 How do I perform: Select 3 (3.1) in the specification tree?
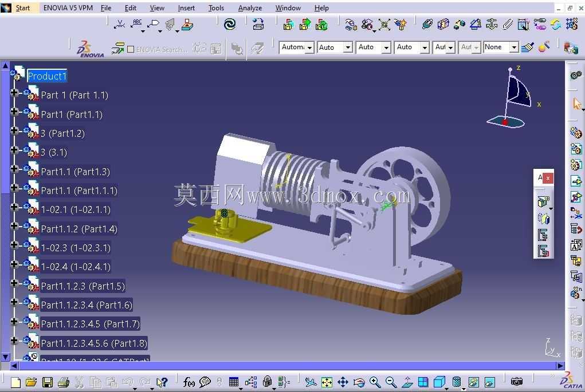54,152
